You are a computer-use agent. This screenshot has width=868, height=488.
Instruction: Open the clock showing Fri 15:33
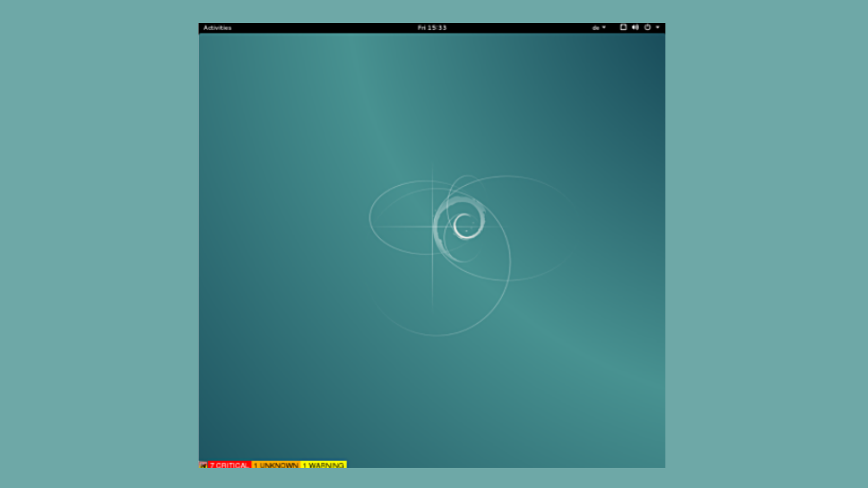432,28
